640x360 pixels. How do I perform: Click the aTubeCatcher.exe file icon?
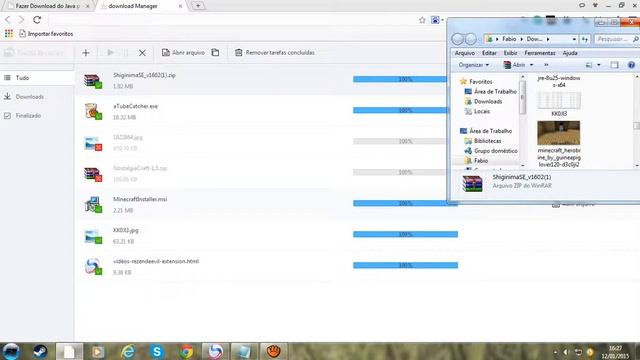click(93, 111)
